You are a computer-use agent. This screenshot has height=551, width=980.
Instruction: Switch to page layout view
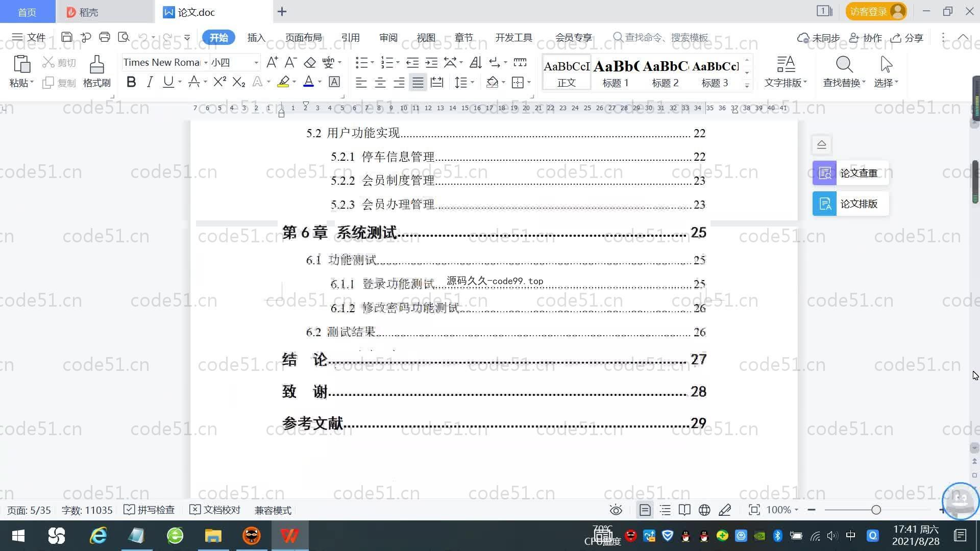click(x=645, y=510)
